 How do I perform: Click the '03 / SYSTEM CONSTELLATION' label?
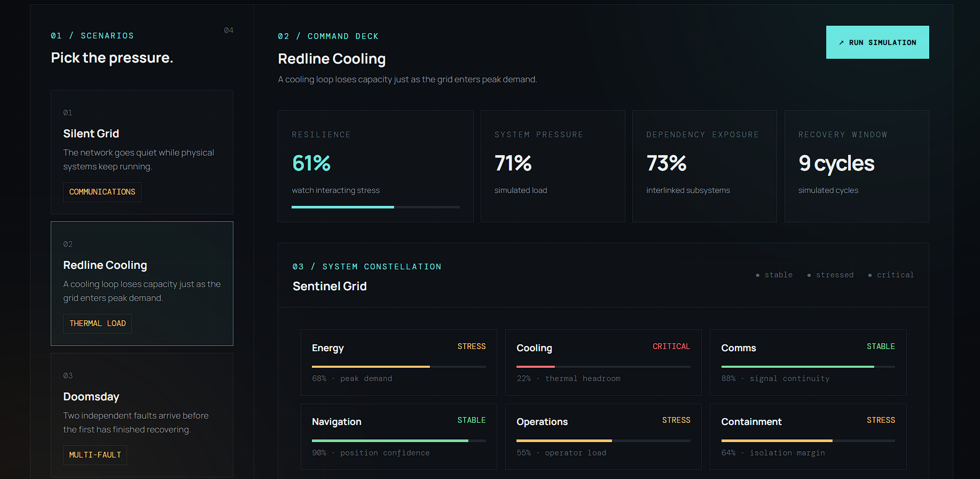pyautogui.click(x=367, y=267)
